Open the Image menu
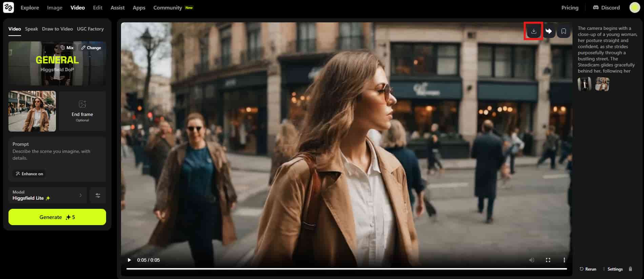The height and width of the screenshot is (279, 644). point(55,7)
